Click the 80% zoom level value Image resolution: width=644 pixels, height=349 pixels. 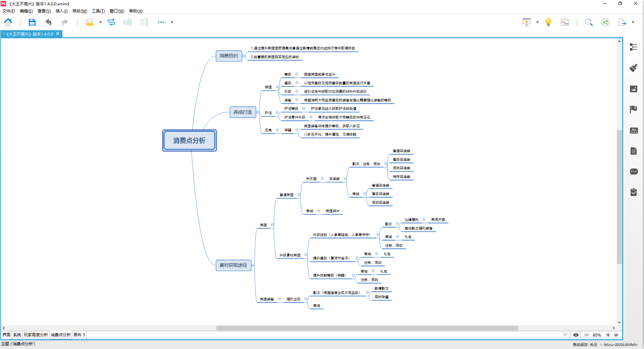(597, 335)
